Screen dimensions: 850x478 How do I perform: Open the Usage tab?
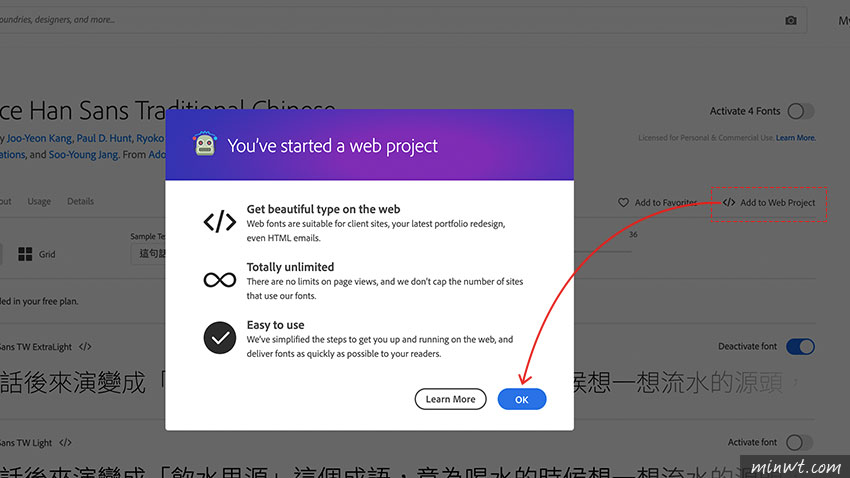tap(39, 201)
